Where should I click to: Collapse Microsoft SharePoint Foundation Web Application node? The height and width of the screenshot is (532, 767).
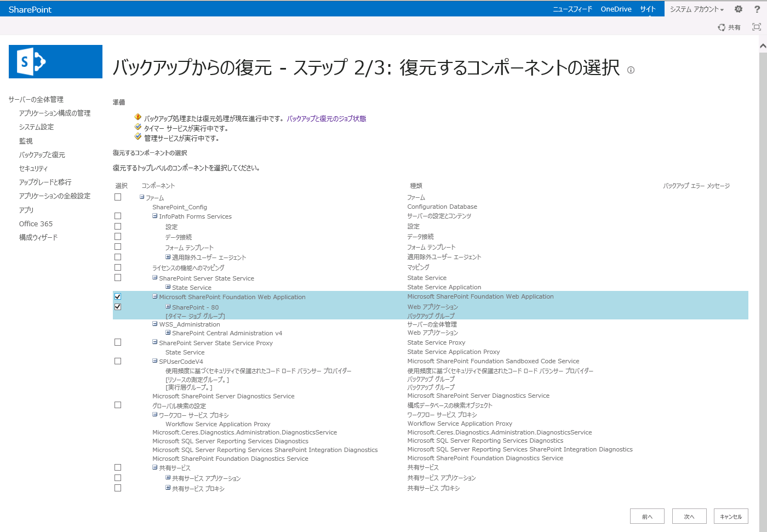(x=155, y=296)
